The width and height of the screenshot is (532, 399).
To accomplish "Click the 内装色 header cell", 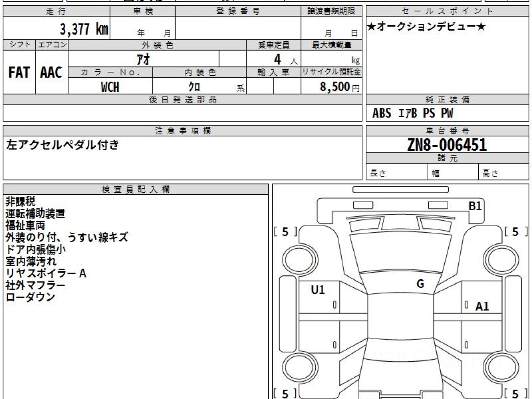I will click(199, 72).
